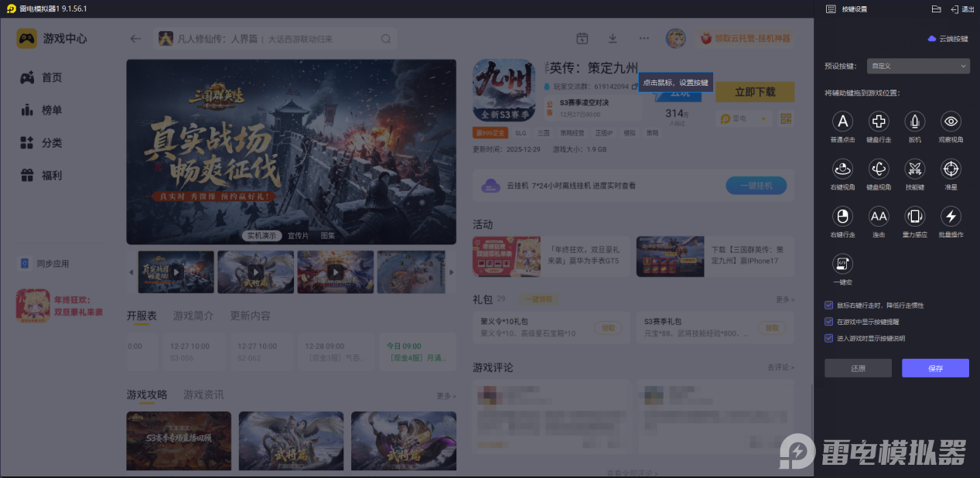Toggle 进入游戏时显示按键说明 checkbox
Screen dimensions: 980x478
pyautogui.click(x=829, y=338)
